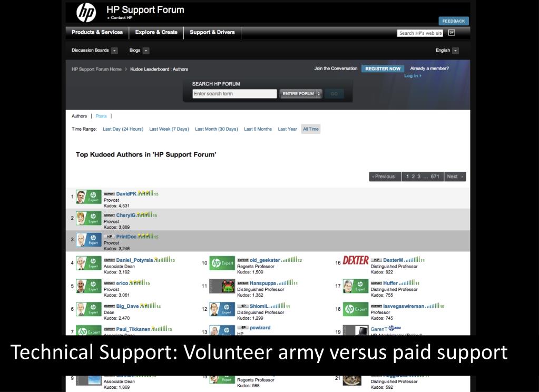Click erico's avatar image

pyautogui.click(x=89, y=286)
